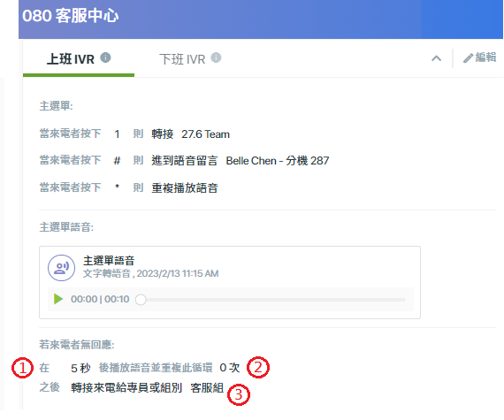Click the 編輯 edit button
504x420 pixels.
pyautogui.click(x=479, y=57)
